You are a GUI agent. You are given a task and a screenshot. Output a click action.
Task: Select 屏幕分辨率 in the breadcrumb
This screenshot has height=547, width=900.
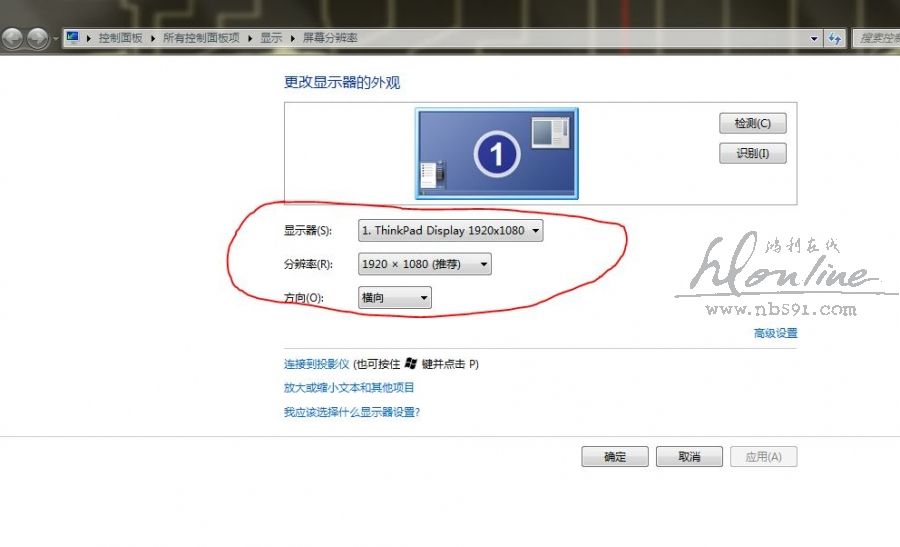330,38
